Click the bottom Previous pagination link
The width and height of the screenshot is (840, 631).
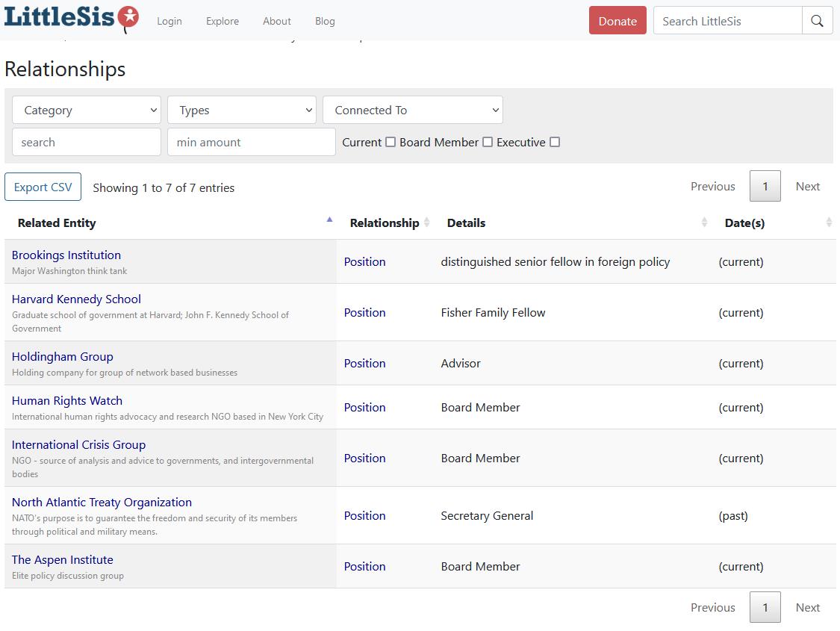pyautogui.click(x=712, y=607)
